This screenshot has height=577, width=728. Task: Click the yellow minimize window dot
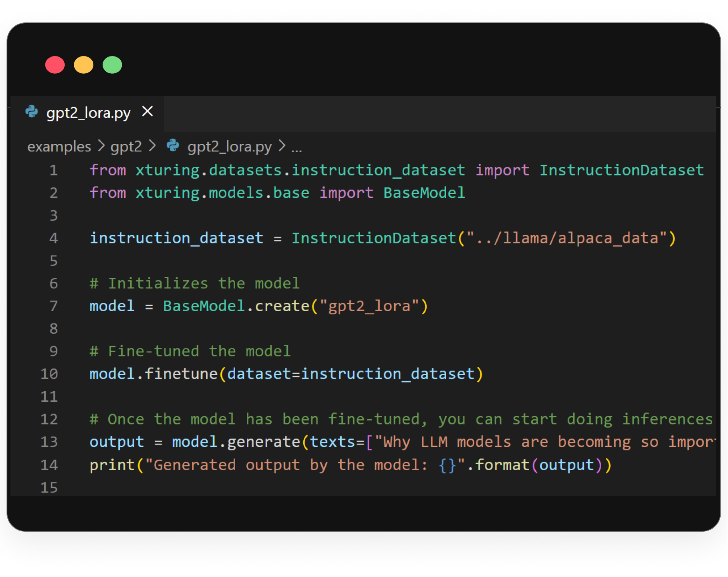click(x=83, y=65)
